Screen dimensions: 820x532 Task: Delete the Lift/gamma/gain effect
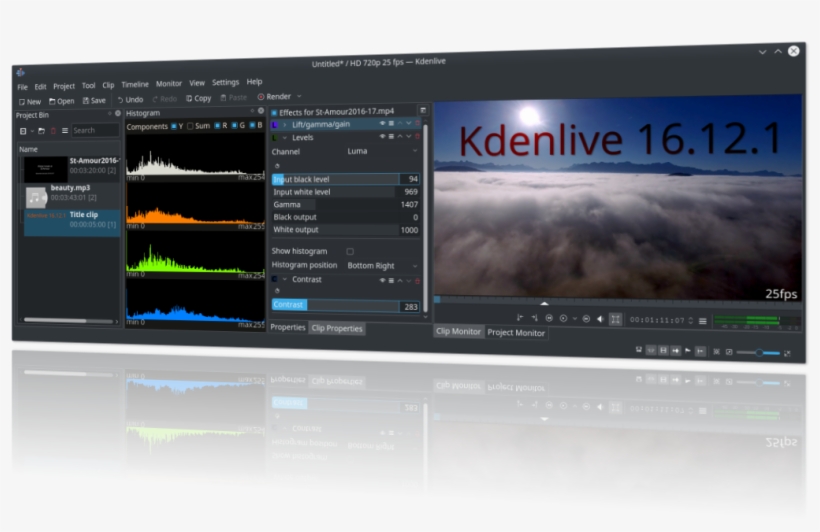[x=417, y=123]
